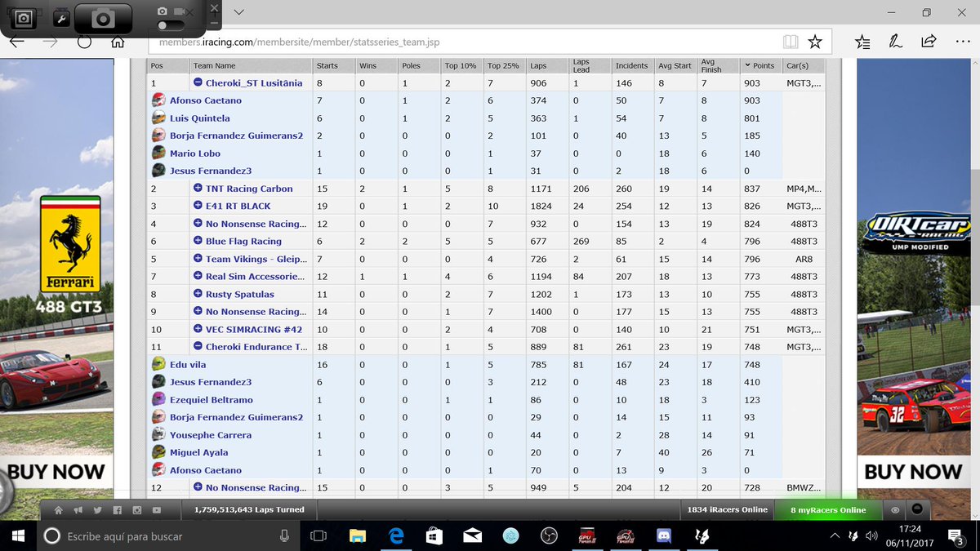The width and height of the screenshot is (980, 551).
Task: Expand TNT Racing Carbon team
Action: tap(198, 189)
